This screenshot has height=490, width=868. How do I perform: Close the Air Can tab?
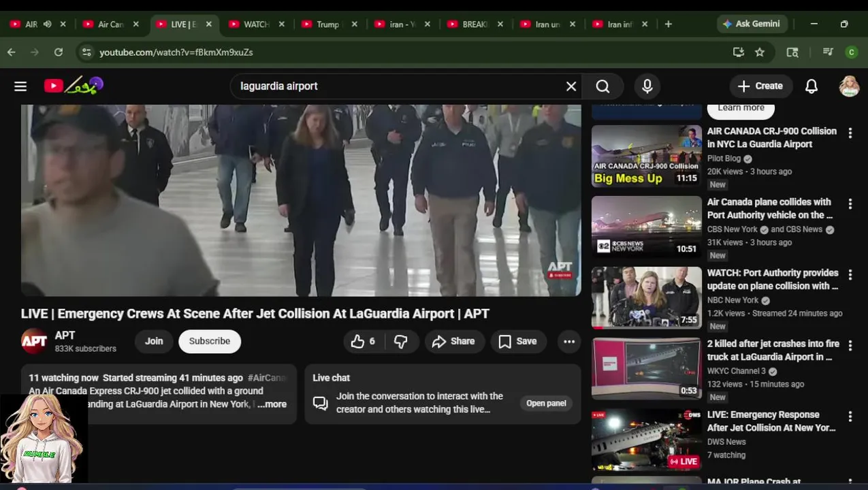click(136, 24)
